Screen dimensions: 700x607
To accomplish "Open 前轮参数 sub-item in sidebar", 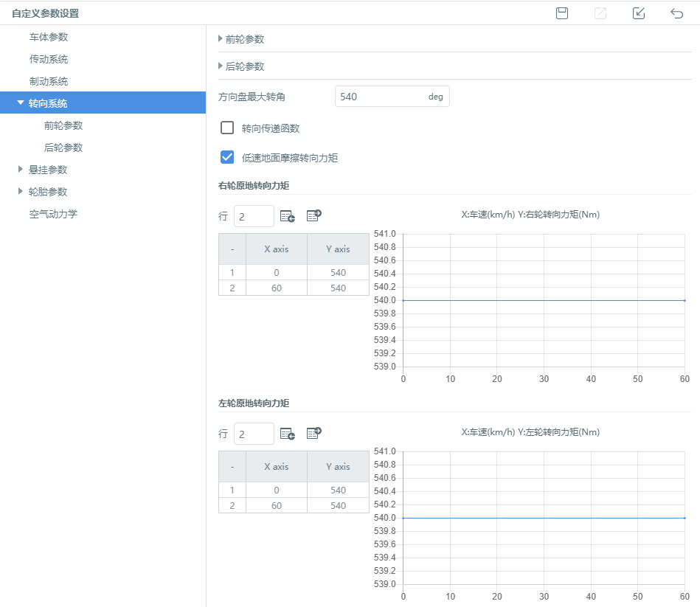I will point(63,125).
